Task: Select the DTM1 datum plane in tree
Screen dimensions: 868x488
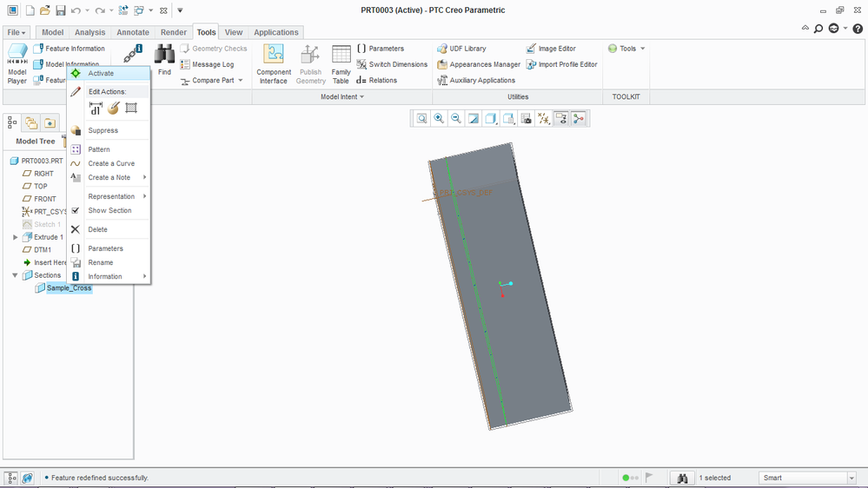Action: pyautogui.click(x=42, y=250)
